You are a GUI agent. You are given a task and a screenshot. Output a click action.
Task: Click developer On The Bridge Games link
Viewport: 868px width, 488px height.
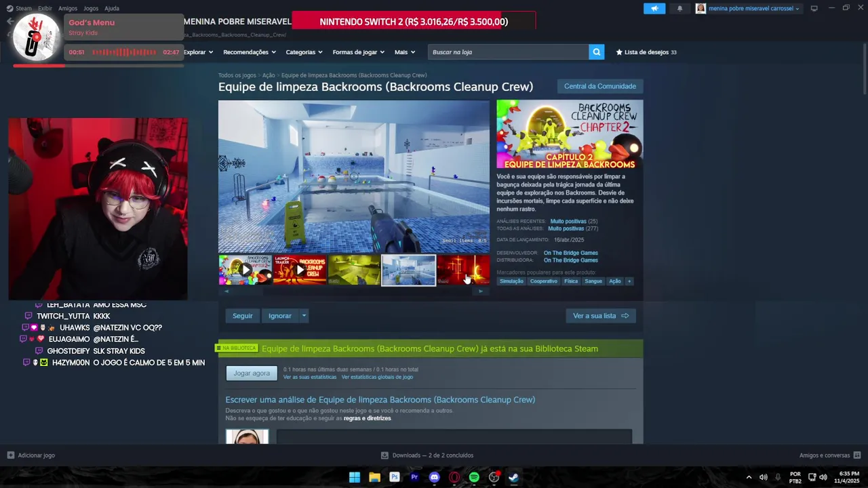click(570, 253)
